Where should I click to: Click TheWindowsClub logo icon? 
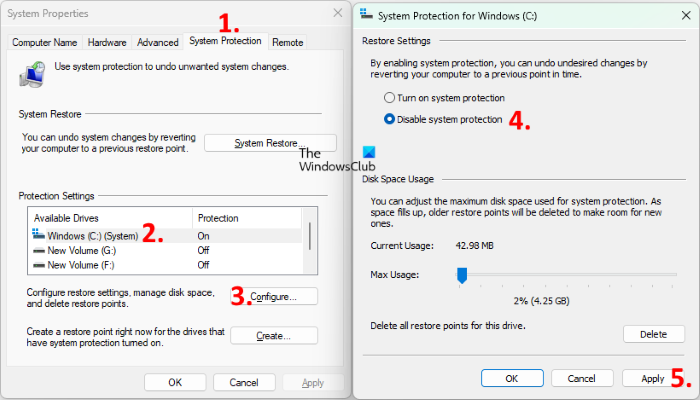[369, 153]
